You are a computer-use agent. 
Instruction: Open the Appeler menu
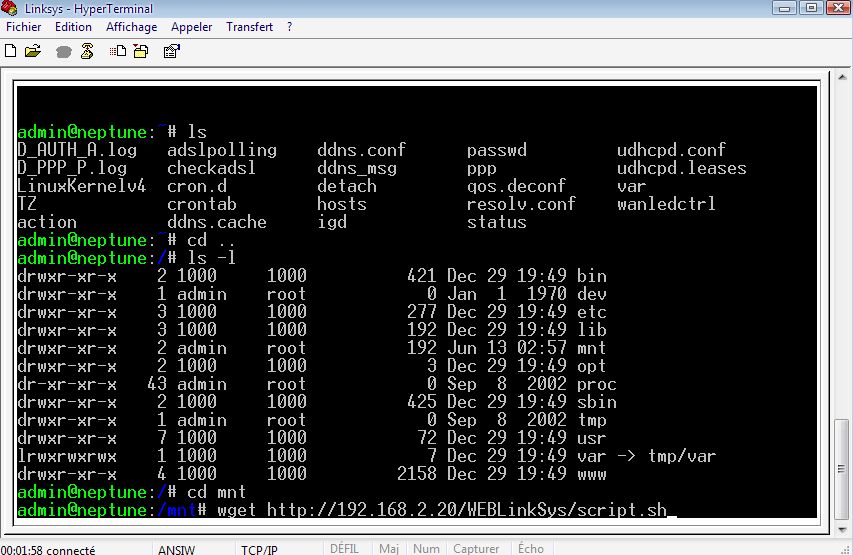(191, 27)
